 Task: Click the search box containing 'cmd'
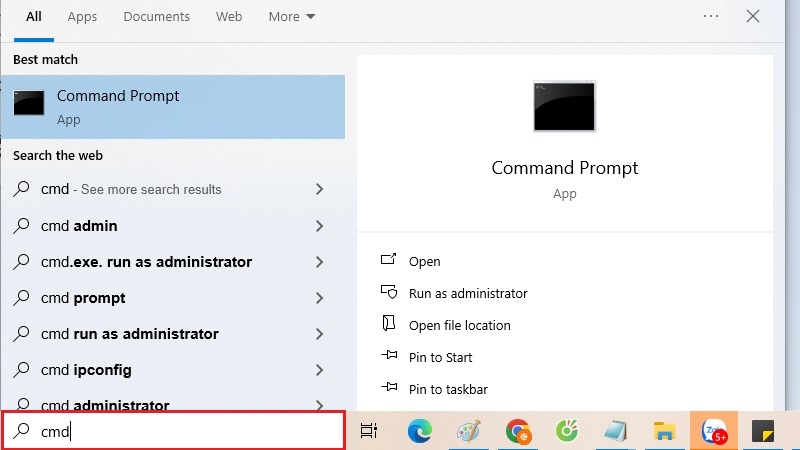pyautogui.click(x=173, y=431)
